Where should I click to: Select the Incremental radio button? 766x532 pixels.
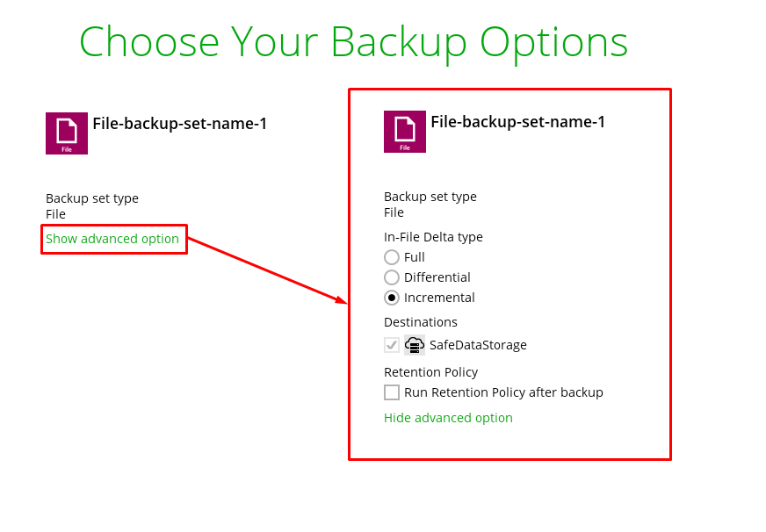pyautogui.click(x=392, y=298)
